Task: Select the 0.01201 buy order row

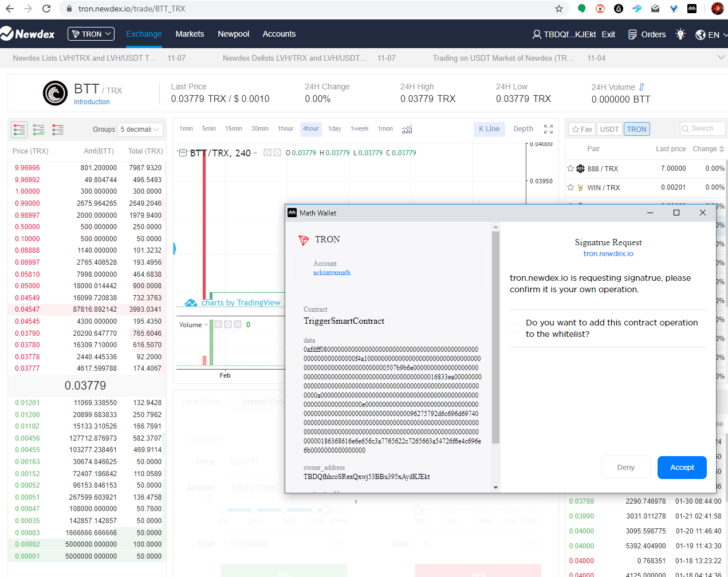Action: click(87, 403)
